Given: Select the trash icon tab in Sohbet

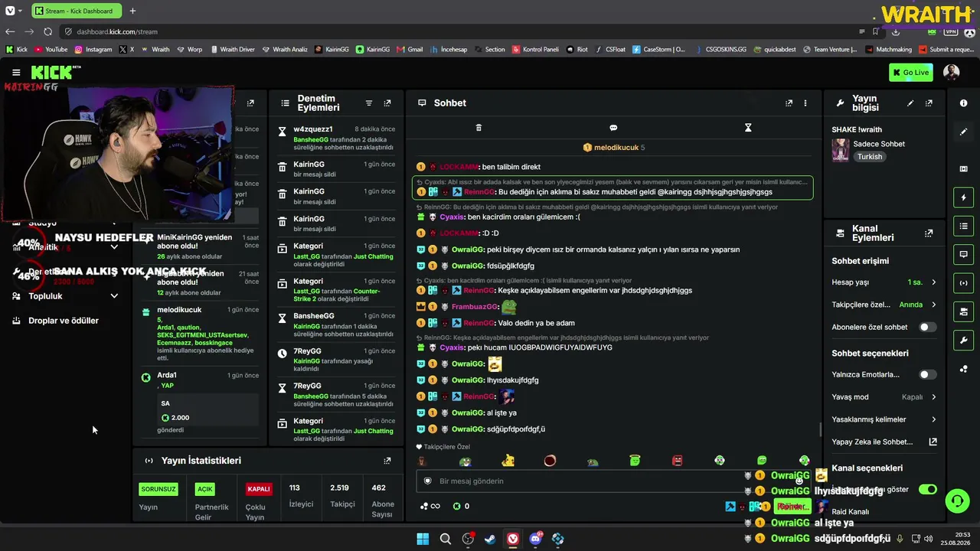Looking at the screenshot, I should coord(479,128).
